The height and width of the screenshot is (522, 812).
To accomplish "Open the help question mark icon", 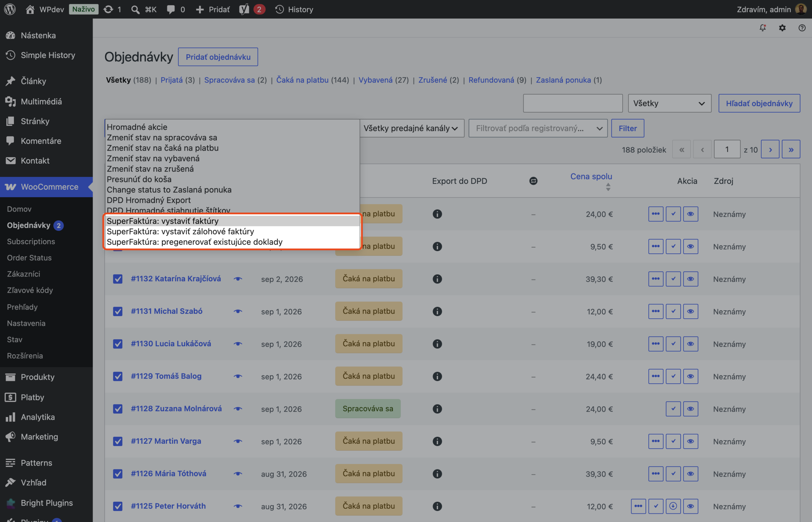I will pos(802,28).
